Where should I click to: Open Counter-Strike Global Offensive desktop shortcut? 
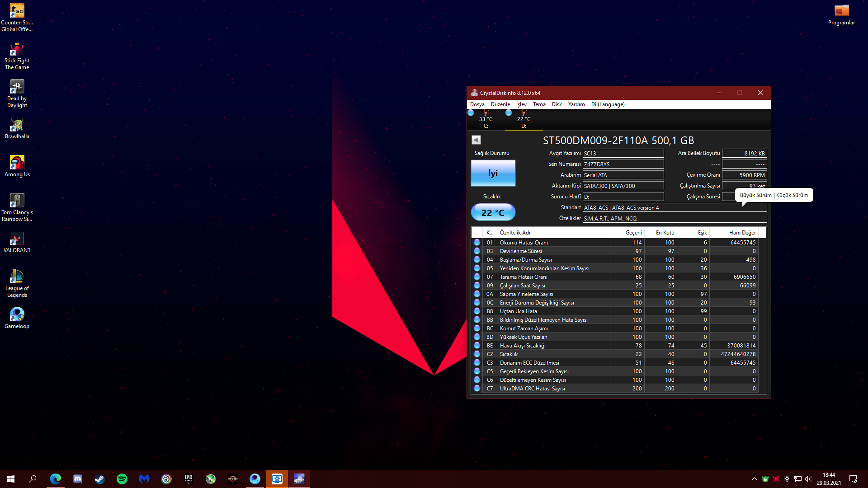[x=17, y=18]
